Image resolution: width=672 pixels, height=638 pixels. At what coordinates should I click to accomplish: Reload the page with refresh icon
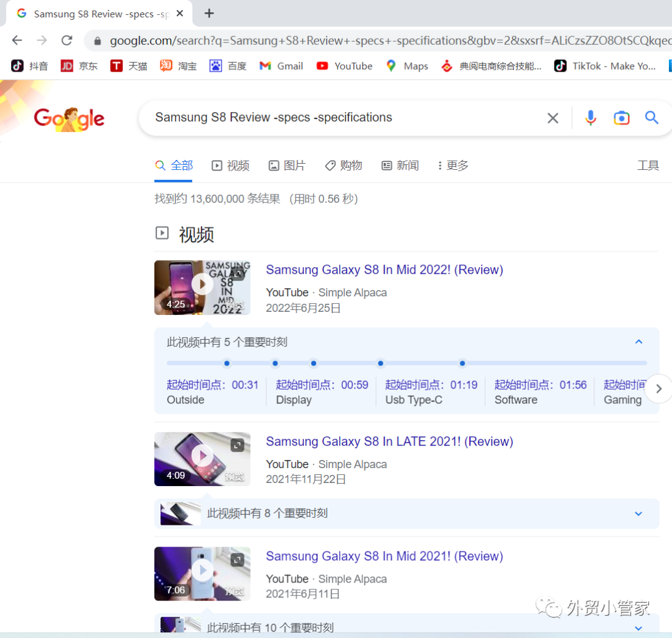coord(67,40)
